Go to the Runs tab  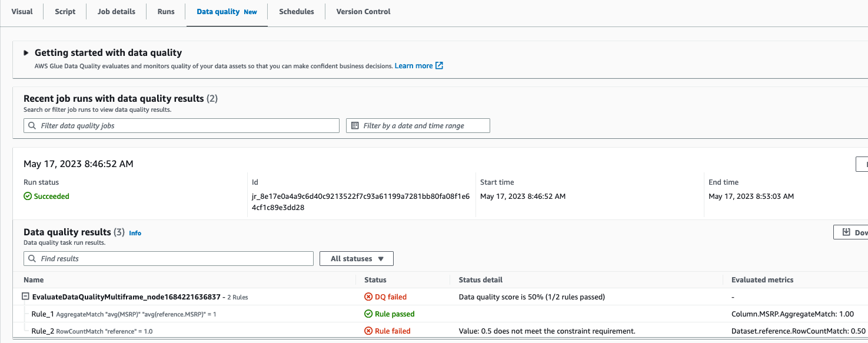pos(166,12)
